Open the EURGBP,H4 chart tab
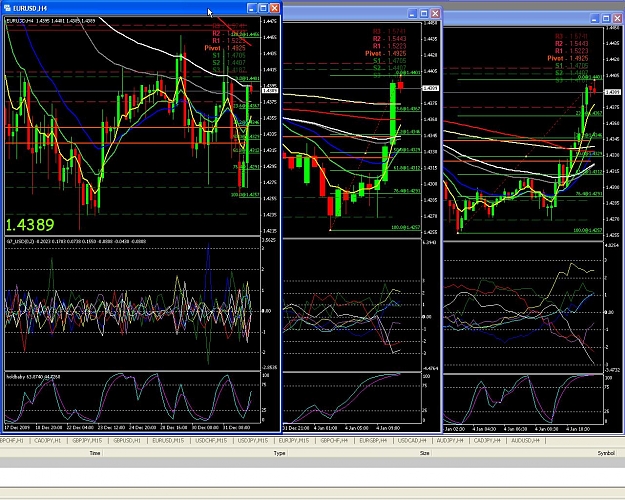Viewport: 625px width, 500px height. [x=373, y=441]
